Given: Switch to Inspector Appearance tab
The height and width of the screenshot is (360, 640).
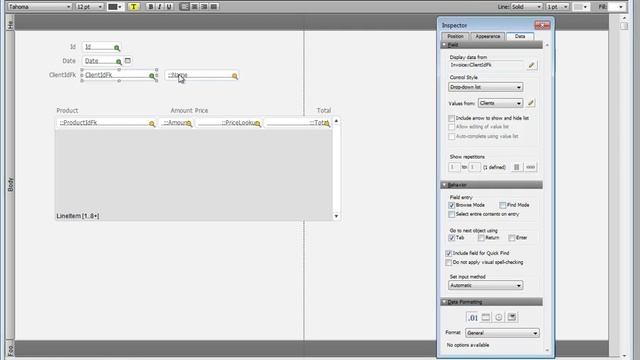Looking at the screenshot, I should coord(487,36).
